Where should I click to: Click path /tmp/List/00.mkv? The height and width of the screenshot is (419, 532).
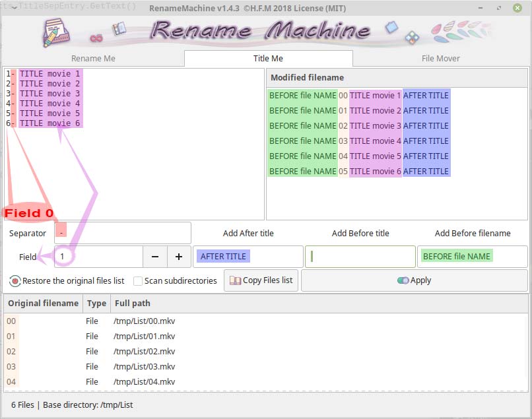click(x=144, y=321)
